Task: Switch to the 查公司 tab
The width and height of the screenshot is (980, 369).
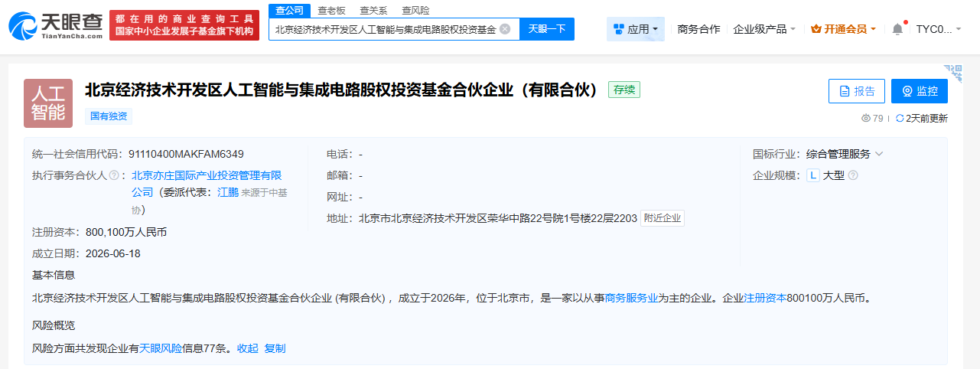Action: (x=288, y=10)
